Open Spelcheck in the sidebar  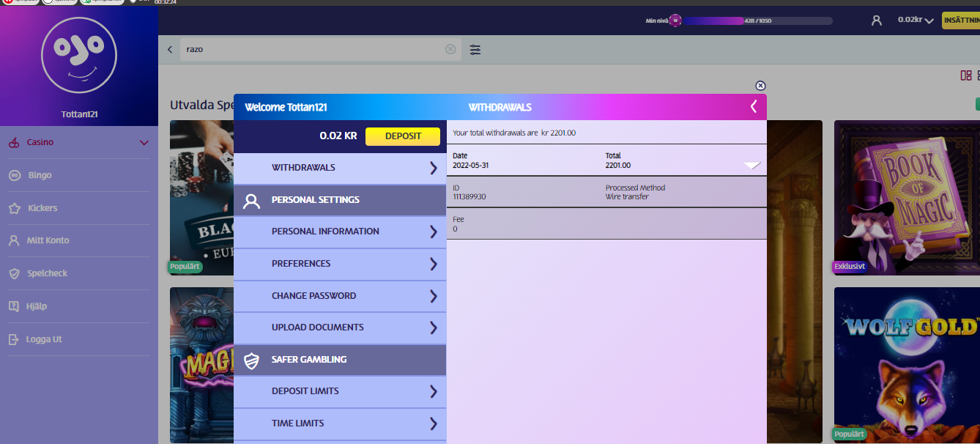pos(48,273)
